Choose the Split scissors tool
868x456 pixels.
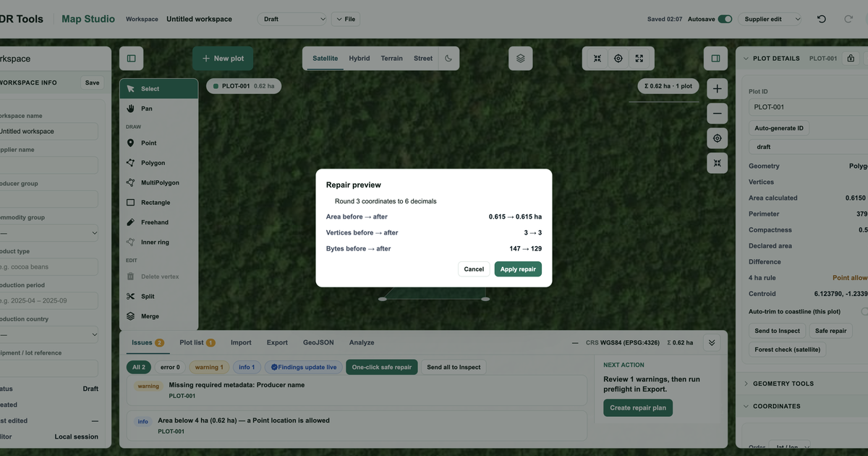(x=158, y=297)
